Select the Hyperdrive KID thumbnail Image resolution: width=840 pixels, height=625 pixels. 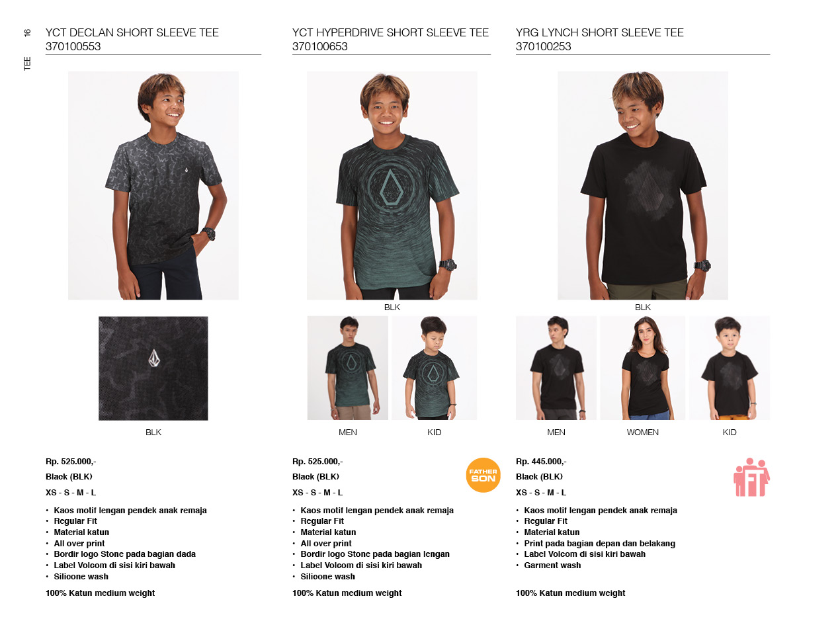[x=435, y=368]
